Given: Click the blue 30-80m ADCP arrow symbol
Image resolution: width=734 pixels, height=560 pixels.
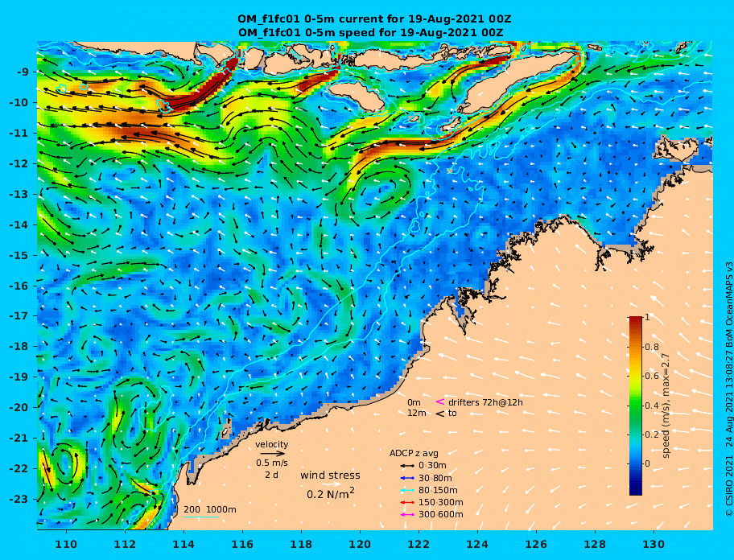Looking at the screenshot, I should tap(407, 478).
